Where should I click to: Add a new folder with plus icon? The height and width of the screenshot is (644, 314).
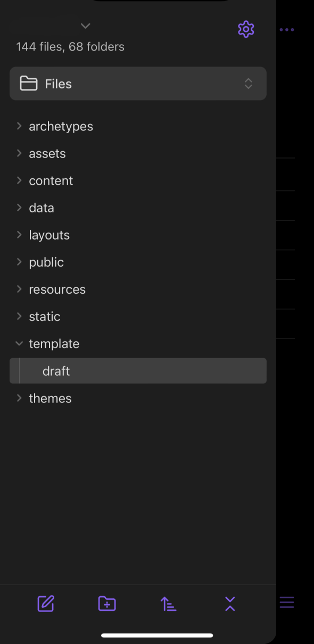(107, 604)
